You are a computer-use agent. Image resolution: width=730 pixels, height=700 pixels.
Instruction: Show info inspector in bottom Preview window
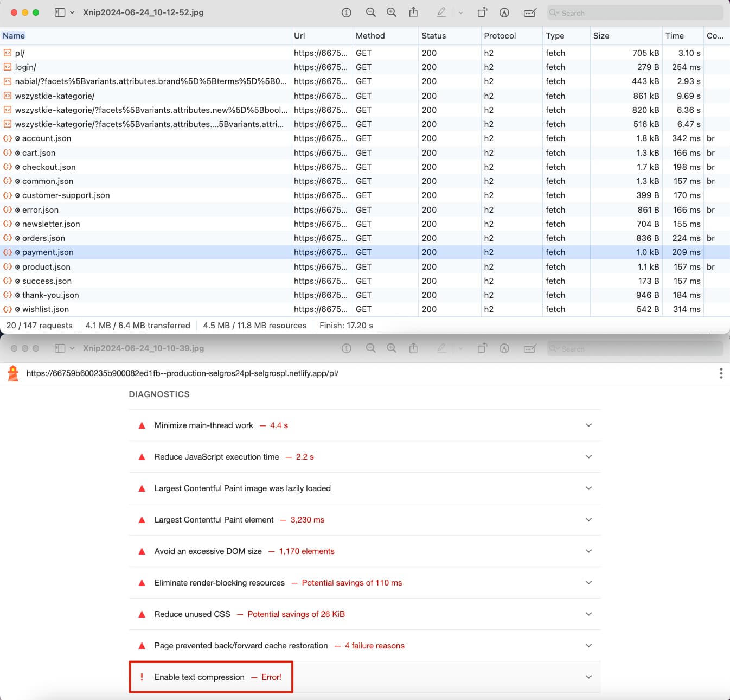click(347, 348)
